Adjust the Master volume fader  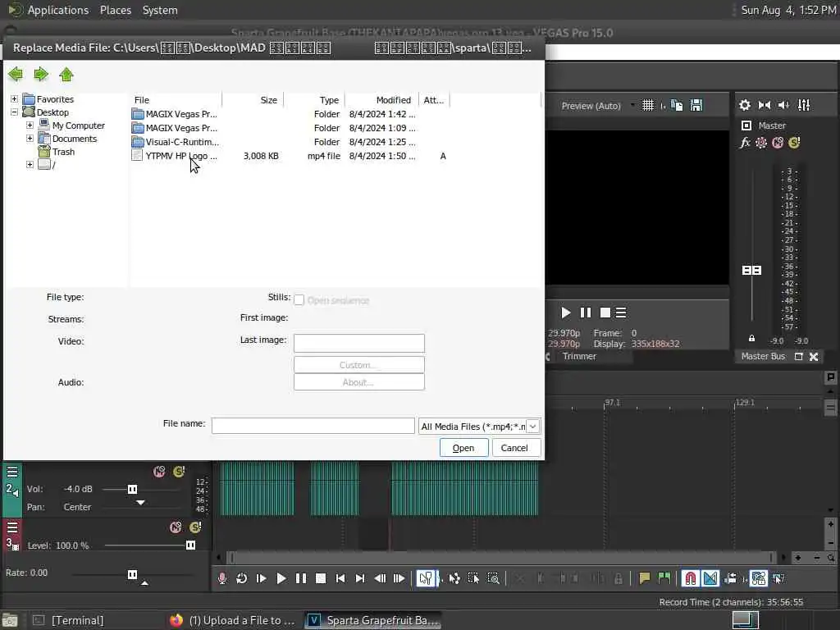[x=751, y=270]
